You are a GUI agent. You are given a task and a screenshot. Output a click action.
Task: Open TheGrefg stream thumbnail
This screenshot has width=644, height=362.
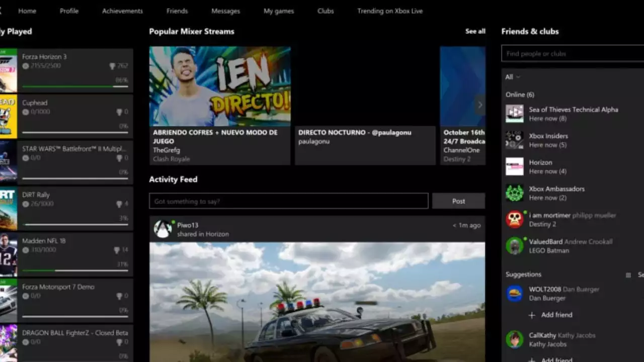[x=220, y=86]
